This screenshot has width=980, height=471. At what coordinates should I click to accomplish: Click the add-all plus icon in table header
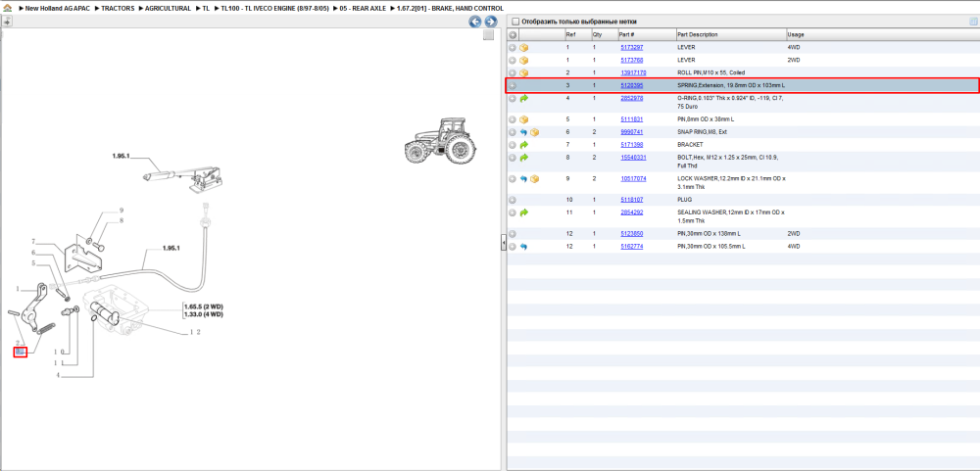(513, 34)
